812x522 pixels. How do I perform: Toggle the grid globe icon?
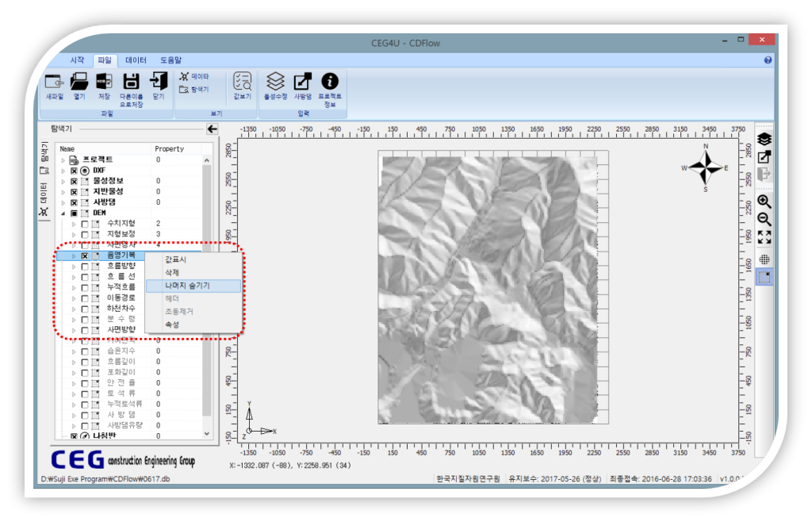764,259
